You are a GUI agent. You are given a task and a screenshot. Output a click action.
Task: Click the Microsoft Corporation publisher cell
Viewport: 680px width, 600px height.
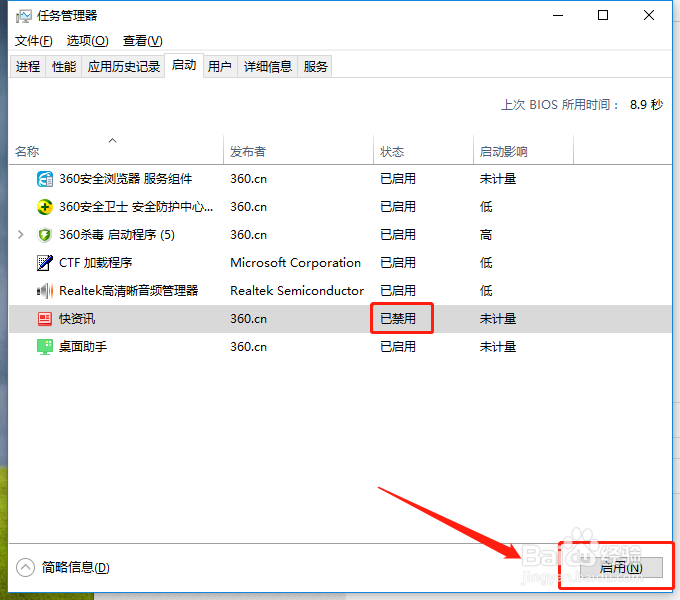point(295,263)
